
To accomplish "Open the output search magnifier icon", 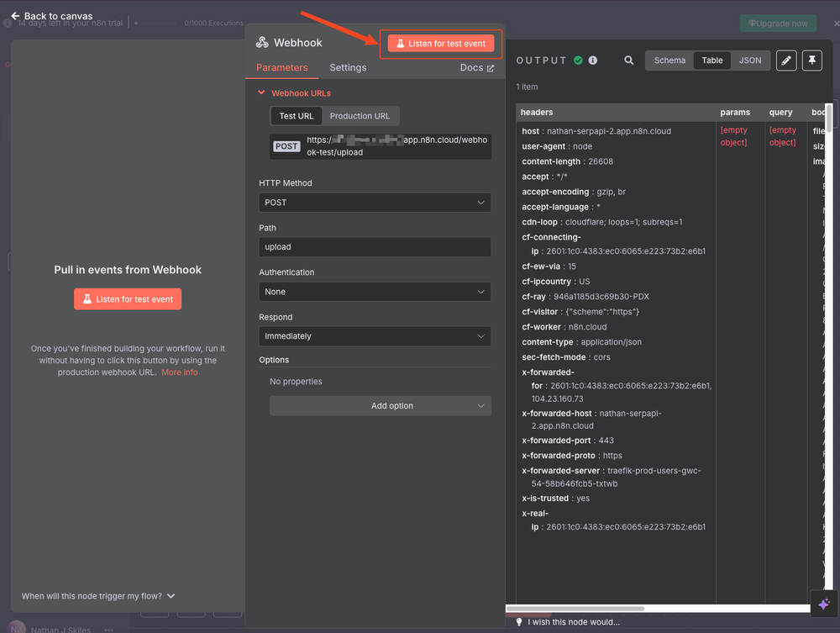I will pos(629,61).
